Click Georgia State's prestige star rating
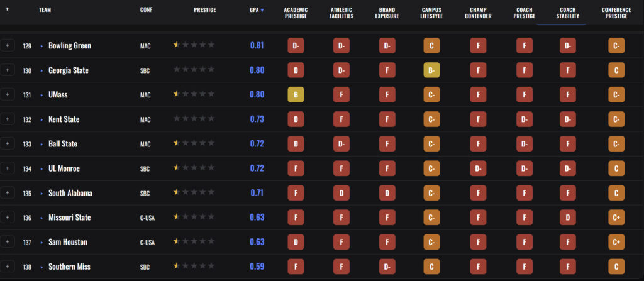The image size is (644, 281). (x=194, y=69)
